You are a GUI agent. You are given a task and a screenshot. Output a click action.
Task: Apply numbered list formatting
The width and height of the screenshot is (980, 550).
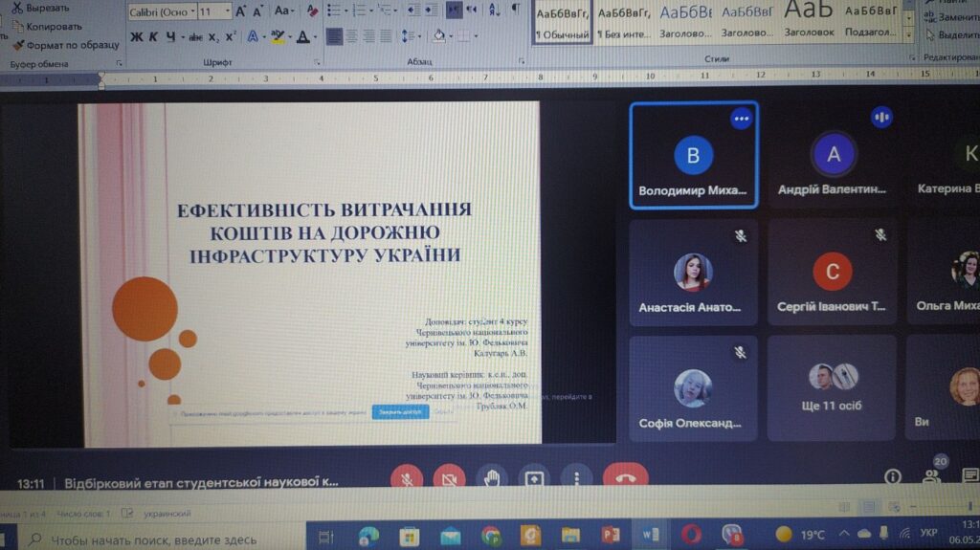[360, 10]
